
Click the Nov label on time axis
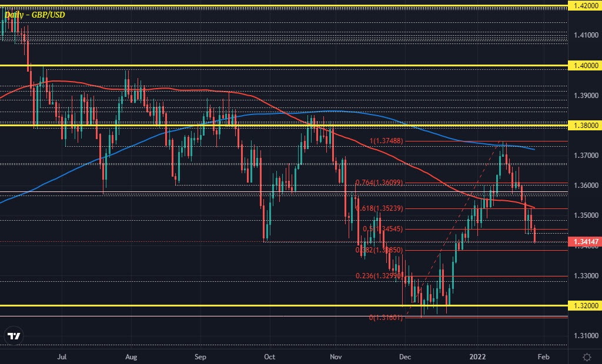click(x=336, y=357)
